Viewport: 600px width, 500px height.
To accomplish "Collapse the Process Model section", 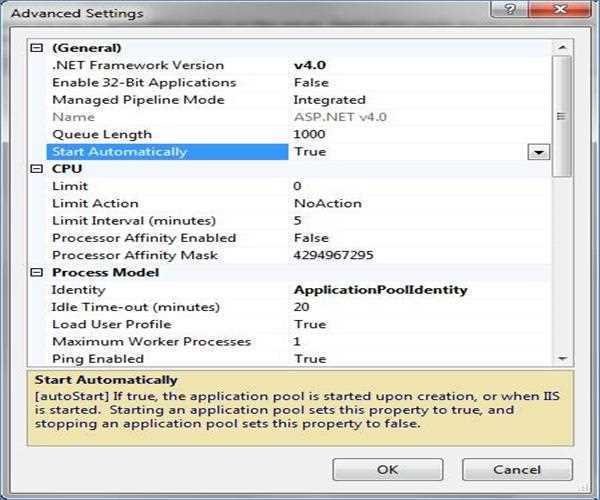I will click(38, 273).
